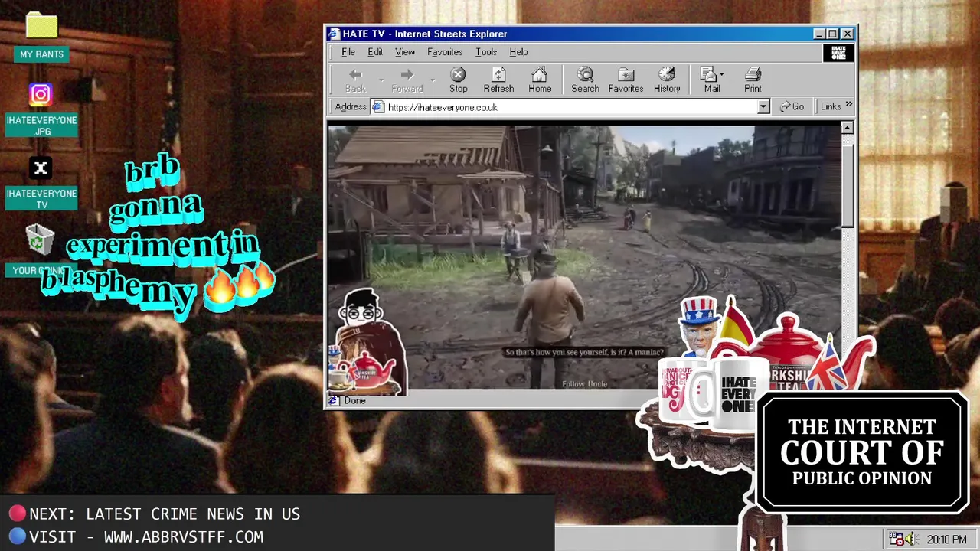Click the IE icon in title bar

coord(333,34)
